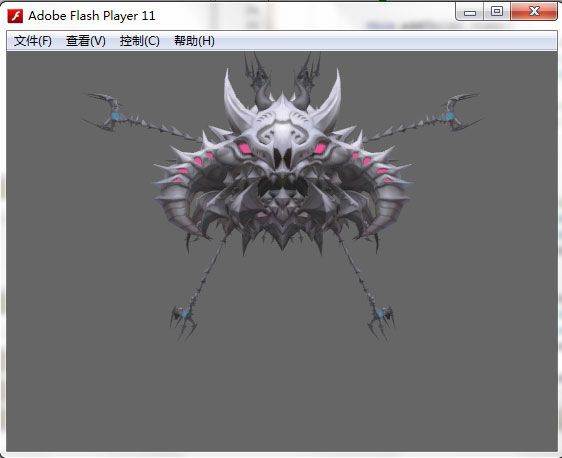
Task: Open the 文件(F) menu
Action: coord(33,41)
